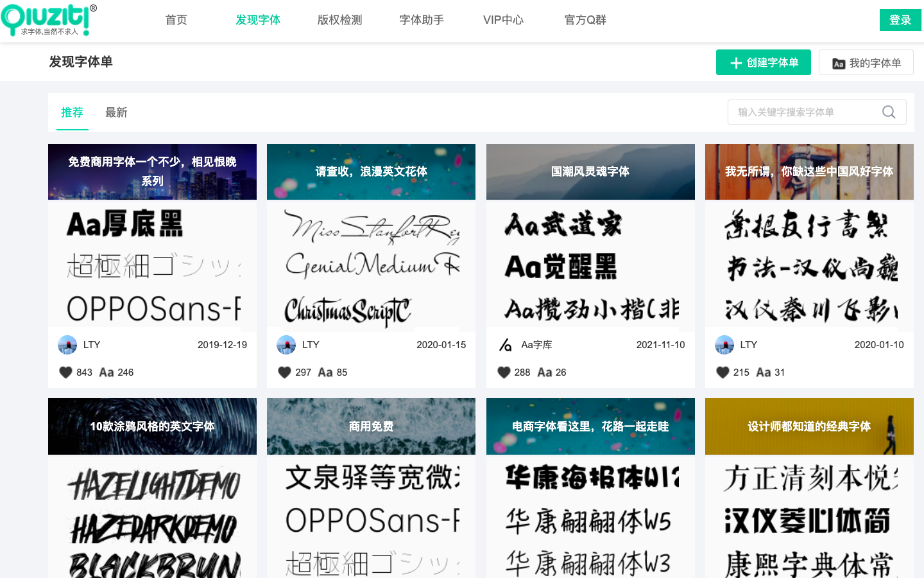924x578 pixels.
Task: Click the 康熙字典体 font preview
Action: click(x=809, y=564)
